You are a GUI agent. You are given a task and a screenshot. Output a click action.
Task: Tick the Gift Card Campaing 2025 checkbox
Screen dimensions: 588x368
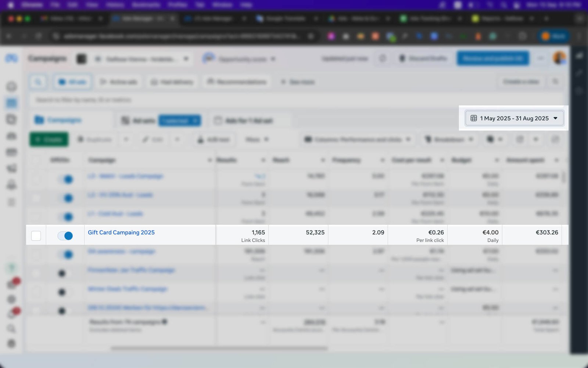coord(36,236)
